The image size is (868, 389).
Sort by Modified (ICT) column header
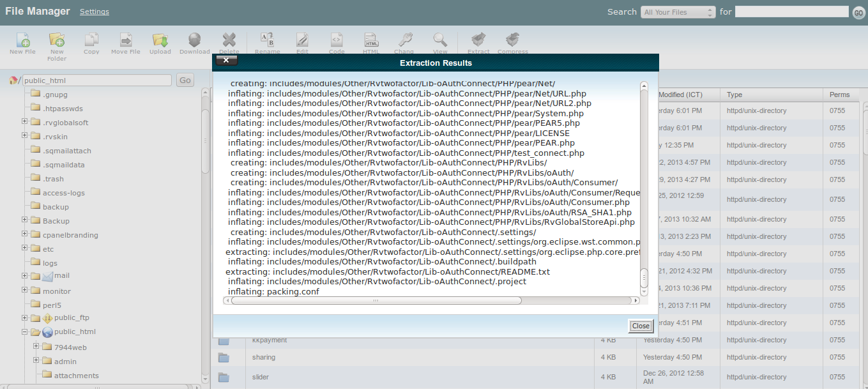[x=680, y=95]
